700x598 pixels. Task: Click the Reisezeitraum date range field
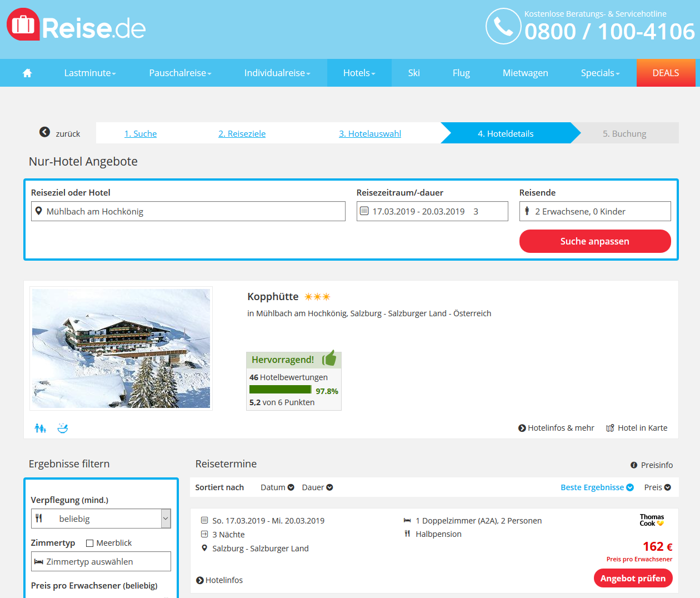point(432,211)
